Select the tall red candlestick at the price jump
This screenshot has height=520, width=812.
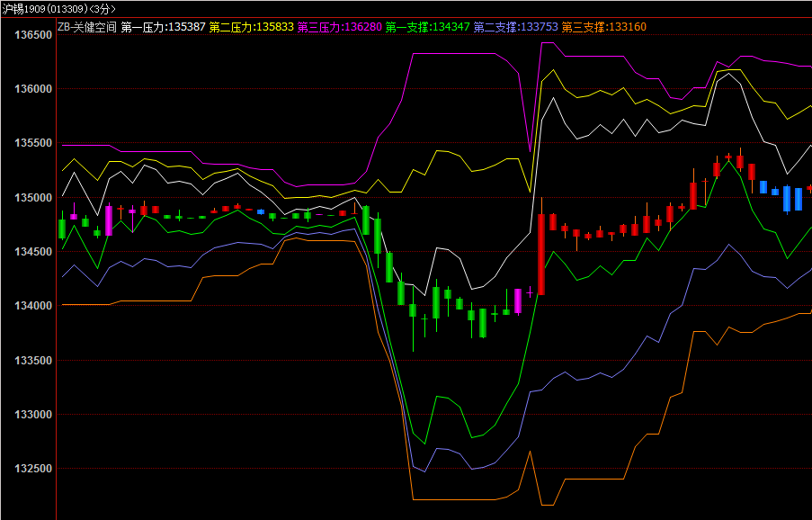tap(541, 255)
